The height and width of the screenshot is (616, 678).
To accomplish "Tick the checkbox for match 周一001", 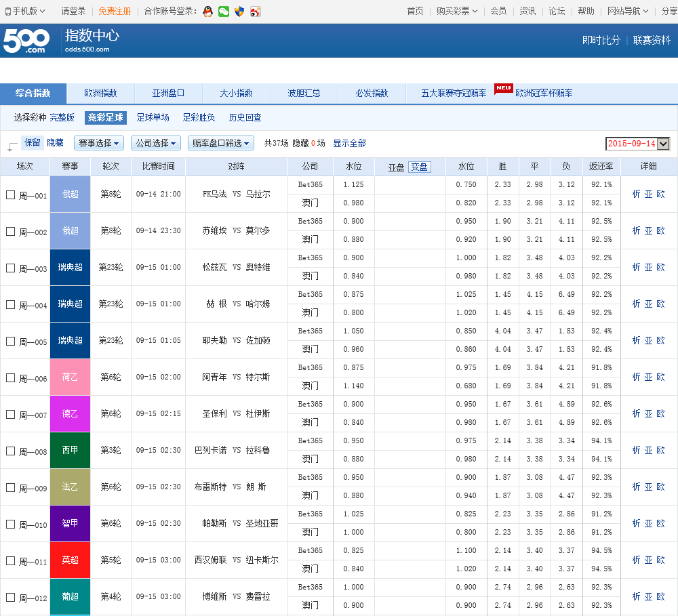I will point(10,194).
